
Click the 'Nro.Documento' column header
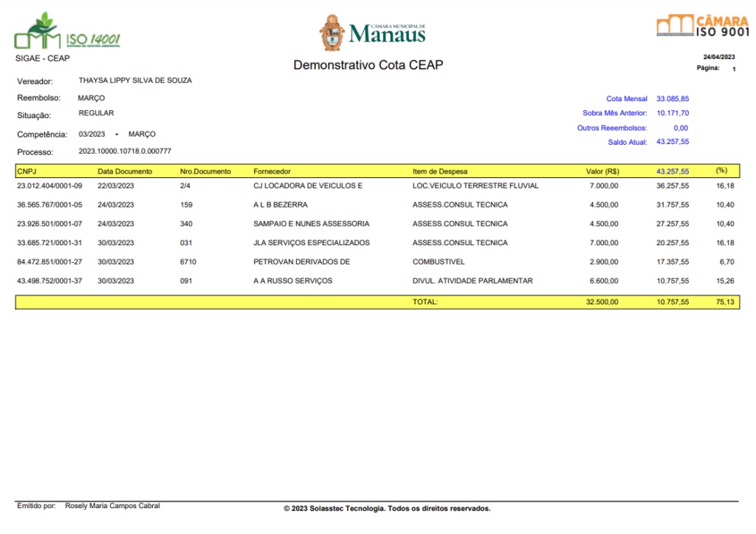pos(205,171)
